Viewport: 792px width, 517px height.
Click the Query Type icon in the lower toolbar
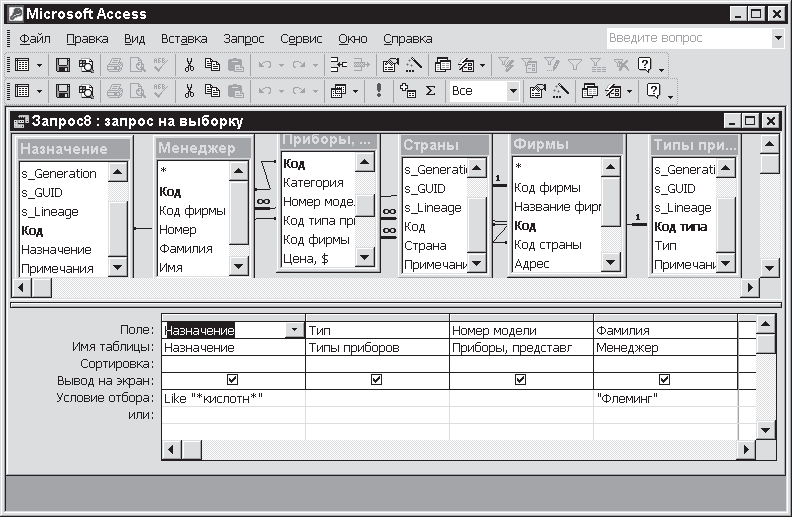pyautogui.click(x=338, y=91)
